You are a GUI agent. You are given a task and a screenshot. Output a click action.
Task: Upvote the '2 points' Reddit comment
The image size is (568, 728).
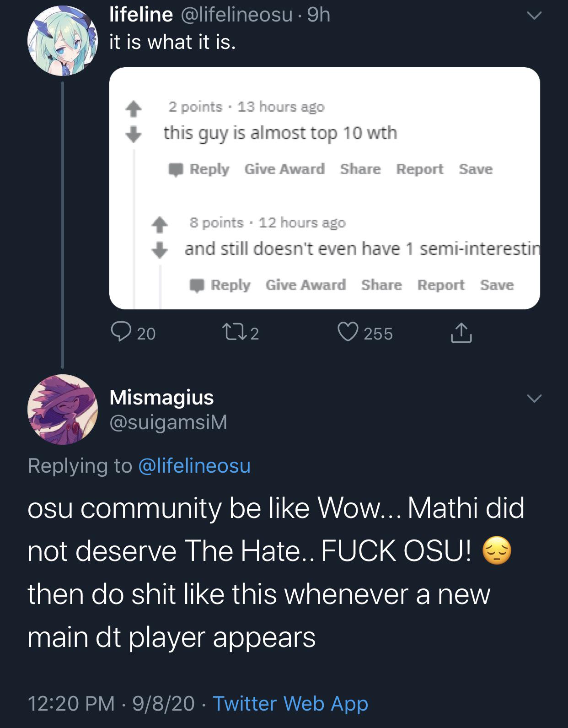133,108
